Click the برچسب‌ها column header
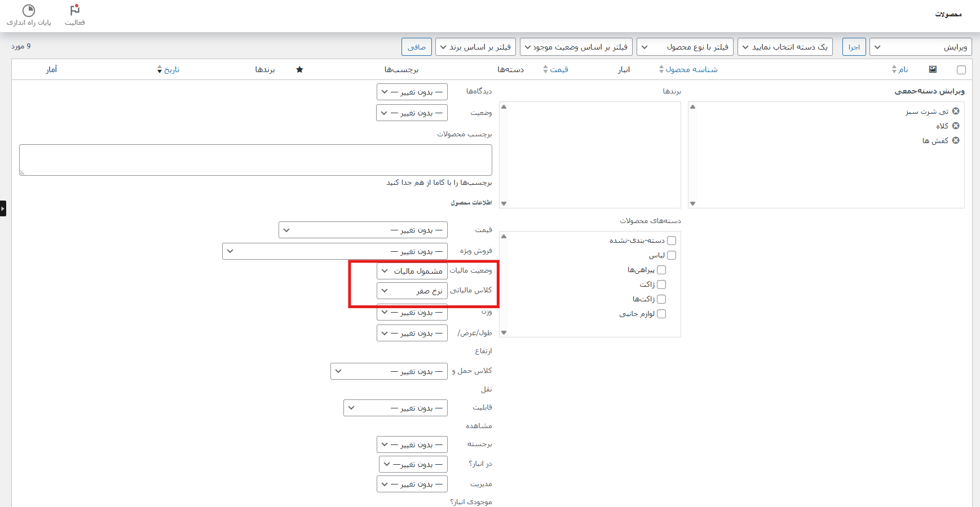 point(401,69)
